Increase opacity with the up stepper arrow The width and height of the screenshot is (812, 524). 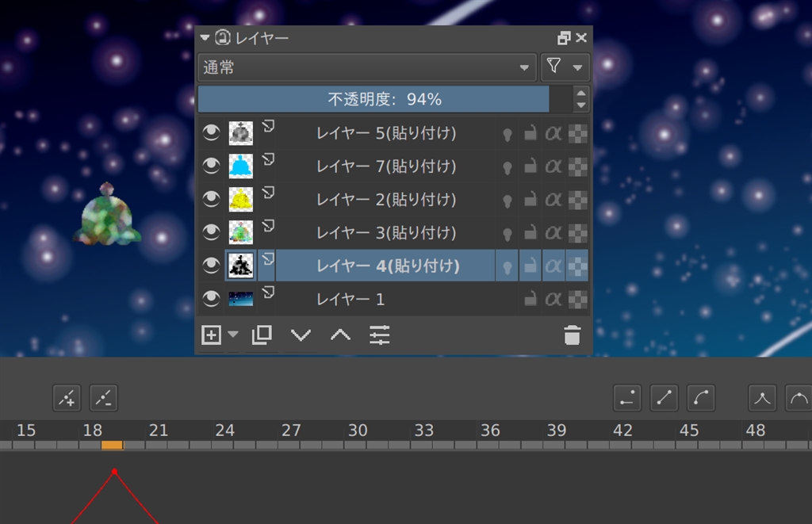(x=581, y=94)
